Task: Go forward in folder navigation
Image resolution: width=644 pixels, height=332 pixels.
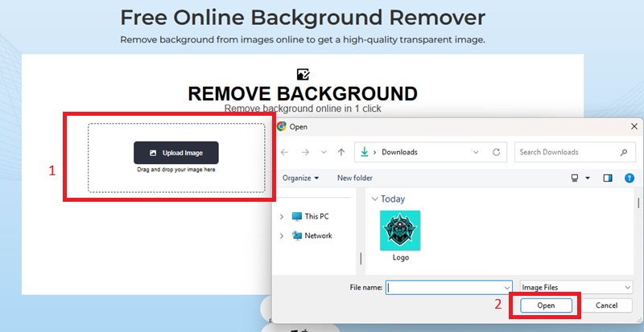Action: click(305, 152)
